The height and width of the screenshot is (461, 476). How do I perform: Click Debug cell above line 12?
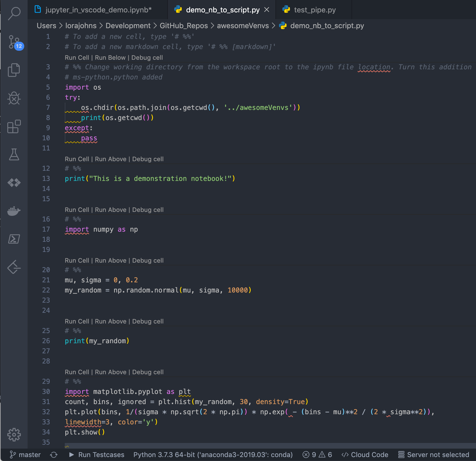point(148,159)
